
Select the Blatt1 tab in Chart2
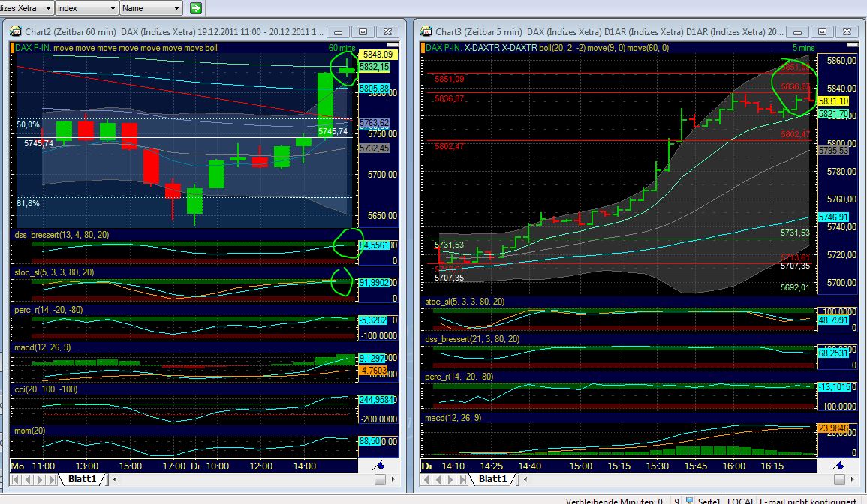83,479
